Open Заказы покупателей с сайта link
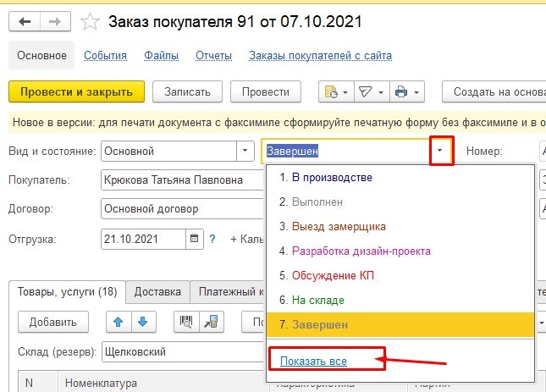Viewport: 546px width, 392px height. point(320,55)
